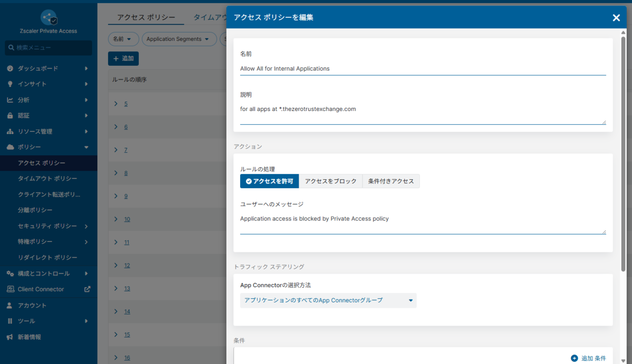Select 条件付きアクセス rule action

pyautogui.click(x=391, y=181)
